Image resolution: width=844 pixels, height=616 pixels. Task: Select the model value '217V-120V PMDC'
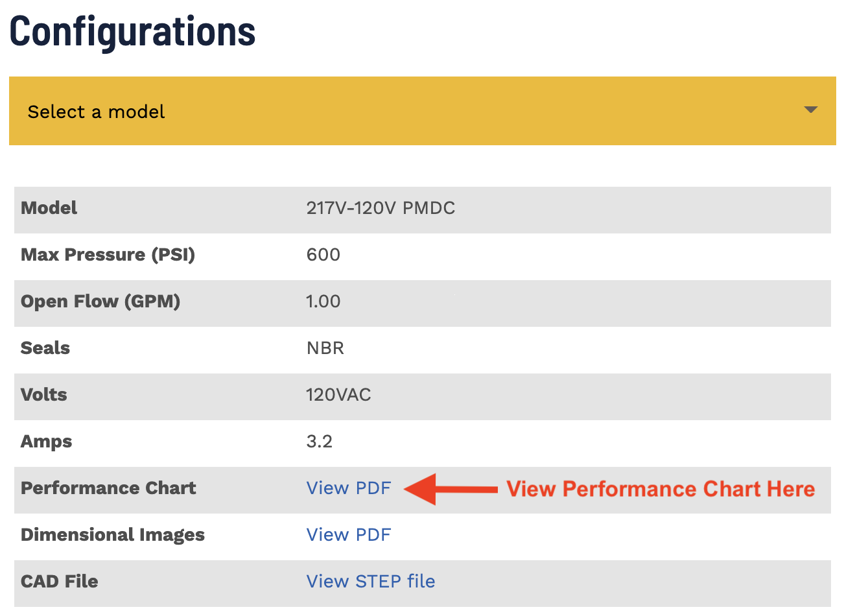381,208
